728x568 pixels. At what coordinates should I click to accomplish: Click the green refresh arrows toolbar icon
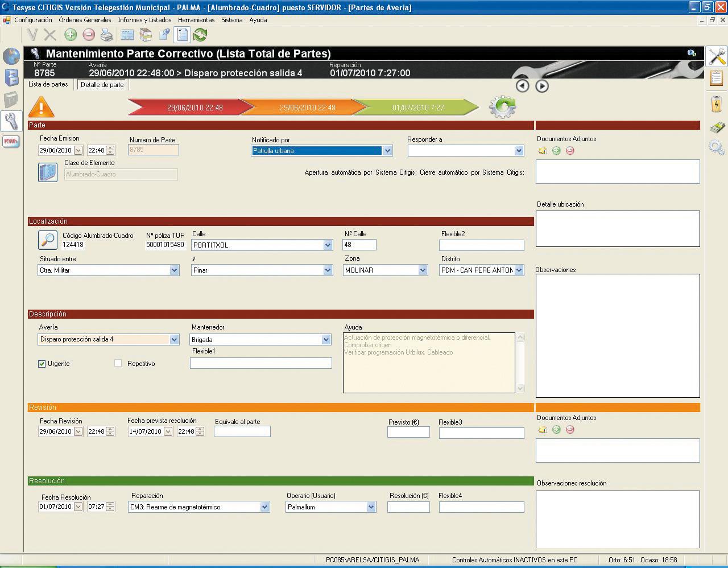[200, 35]
